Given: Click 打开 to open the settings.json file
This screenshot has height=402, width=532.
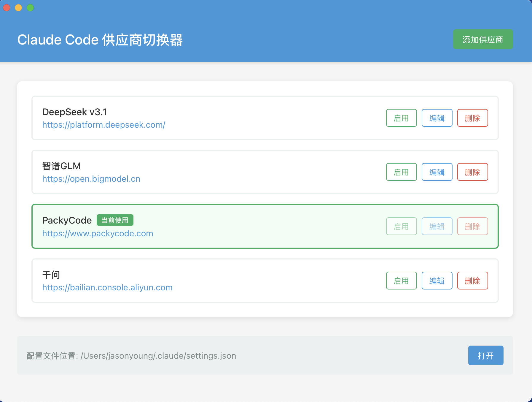Looking at the screenshot, I should pyautogui.click(x=485, y=355).
